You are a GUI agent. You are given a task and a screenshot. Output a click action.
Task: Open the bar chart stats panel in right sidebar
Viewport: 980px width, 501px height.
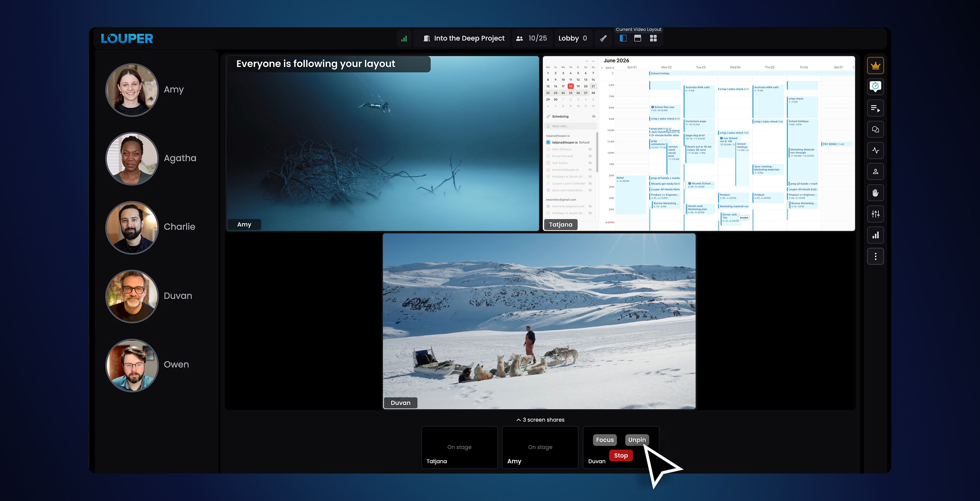(x=875, y=235)
